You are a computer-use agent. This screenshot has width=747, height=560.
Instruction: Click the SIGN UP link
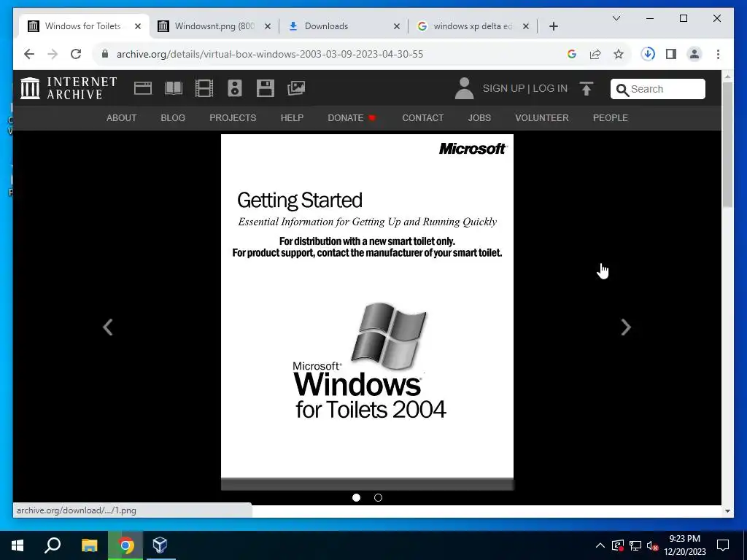(x=503, y=88)
